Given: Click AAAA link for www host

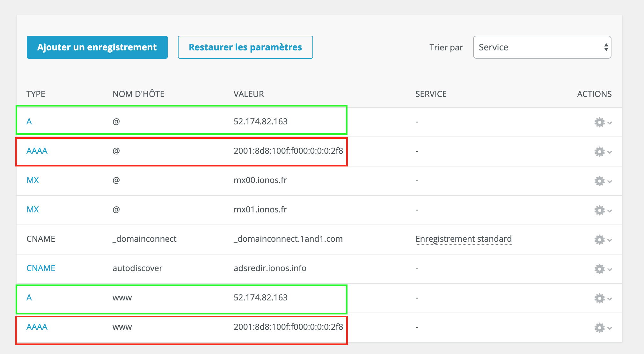Looking at the screenshot, I should tap(37, 327).
